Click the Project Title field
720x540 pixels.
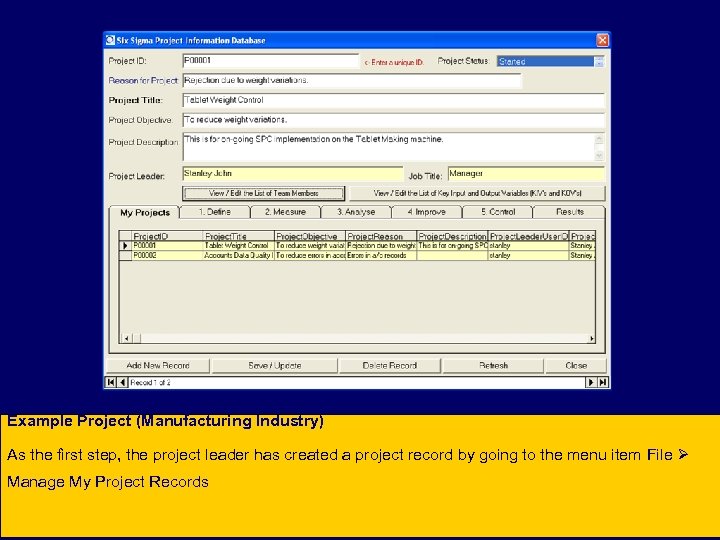(x=394, y=100)
